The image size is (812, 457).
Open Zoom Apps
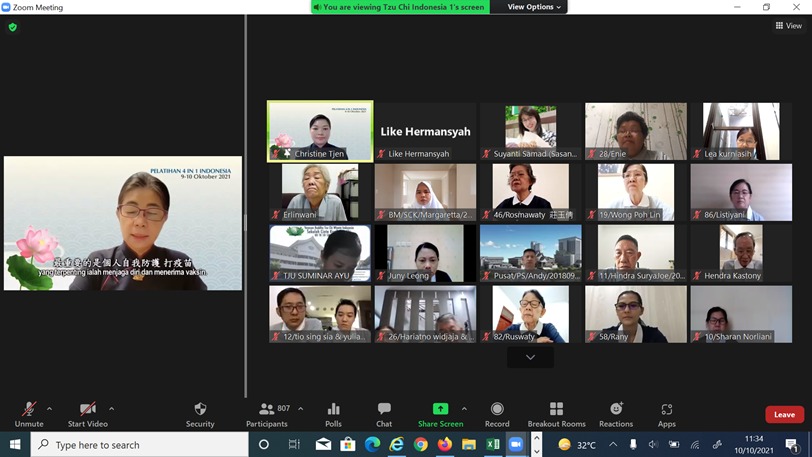coord(666,415)
